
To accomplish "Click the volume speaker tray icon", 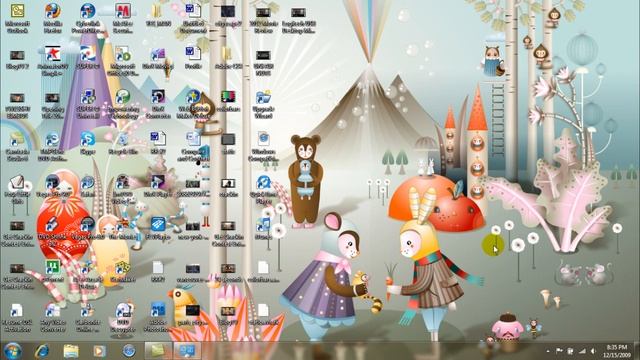I will 593,351.
